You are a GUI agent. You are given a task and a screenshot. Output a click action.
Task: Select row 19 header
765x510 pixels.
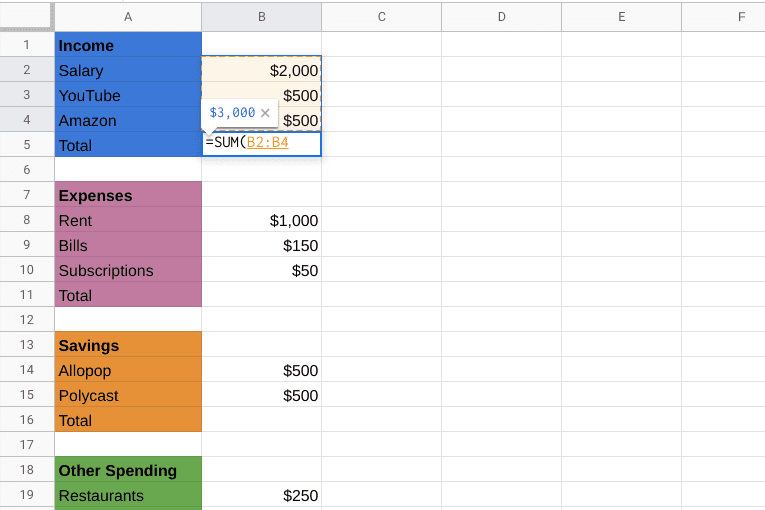tap(27, 495)
